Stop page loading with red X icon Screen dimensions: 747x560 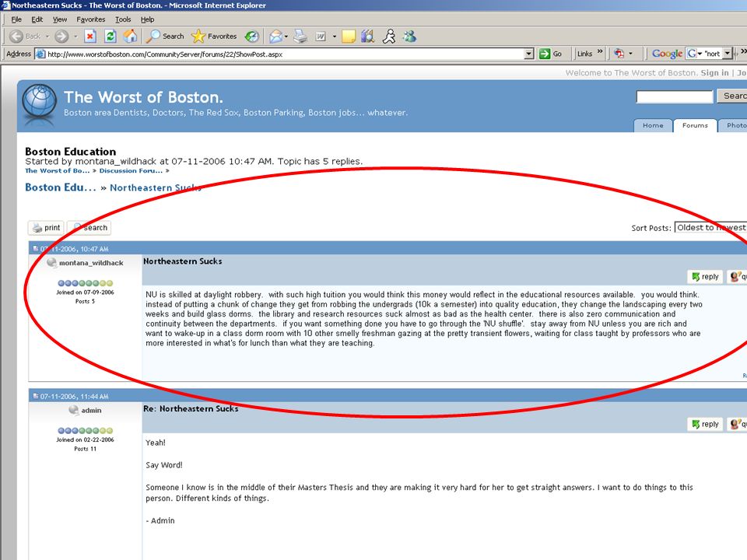pyautogui.click(x=90, y=37)
